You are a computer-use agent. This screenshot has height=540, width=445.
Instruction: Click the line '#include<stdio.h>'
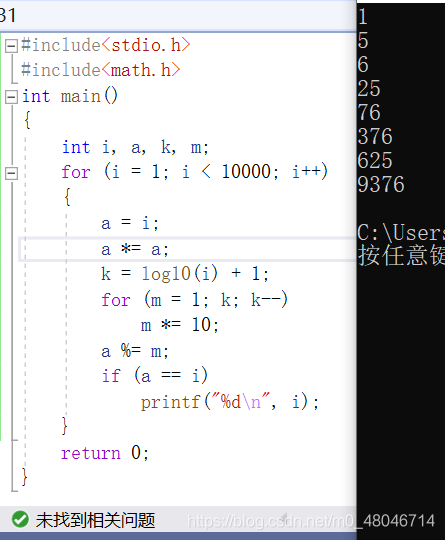[x=105, y=45]
